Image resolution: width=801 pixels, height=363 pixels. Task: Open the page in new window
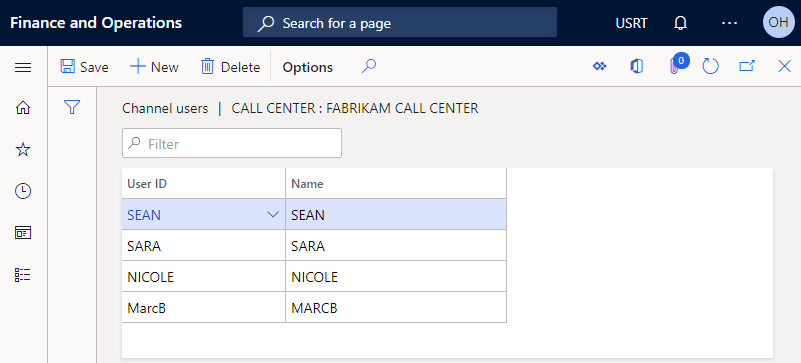point(747,66)
